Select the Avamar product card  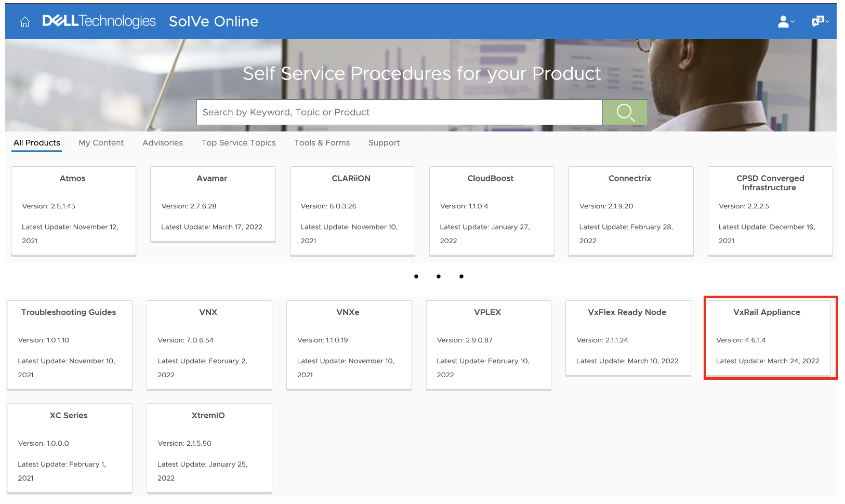pyautogui.click(x=213, y=204)
